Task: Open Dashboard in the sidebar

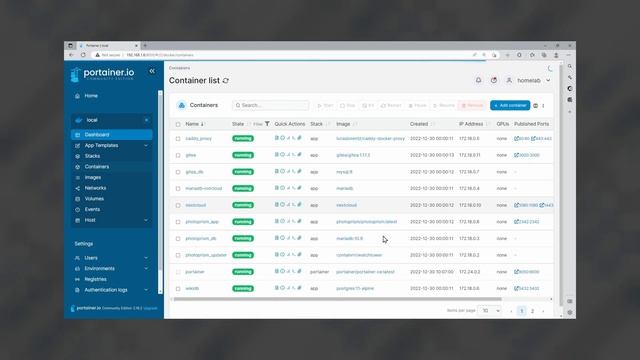Action: [111, 135]
